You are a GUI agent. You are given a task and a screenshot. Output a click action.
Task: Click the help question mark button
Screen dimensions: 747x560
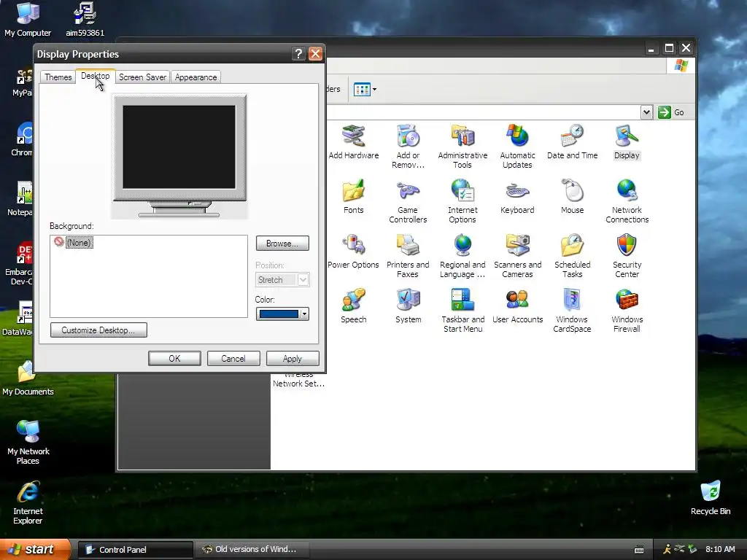click(x=298, y=54)
